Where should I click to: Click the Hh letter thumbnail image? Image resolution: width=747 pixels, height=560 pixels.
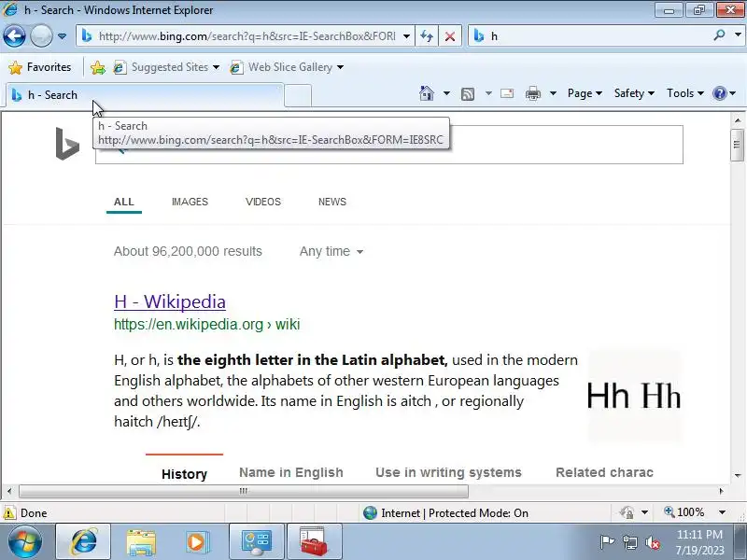[634, 397]
